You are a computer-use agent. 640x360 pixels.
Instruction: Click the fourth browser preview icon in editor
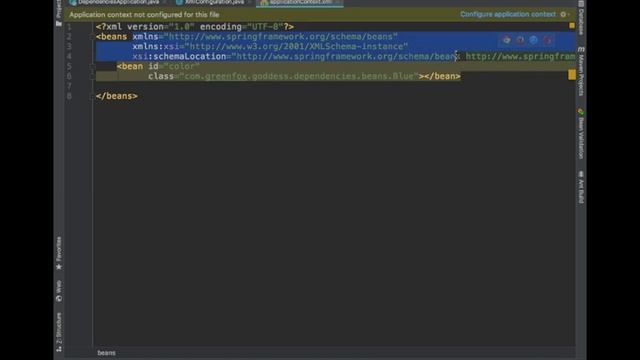[547, 40]
